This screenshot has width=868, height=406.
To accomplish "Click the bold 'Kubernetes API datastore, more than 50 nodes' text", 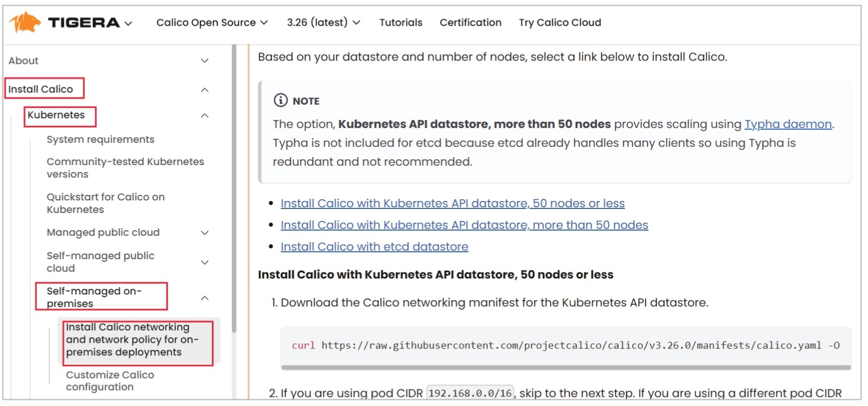I will pos(474,124).
